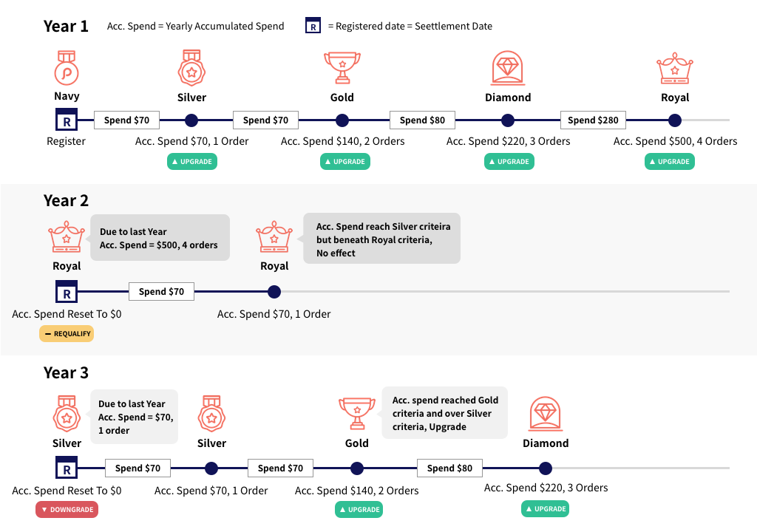Click the red DOWNGRADE badge
The image size is (757, 532).
(x=67, y=509)
